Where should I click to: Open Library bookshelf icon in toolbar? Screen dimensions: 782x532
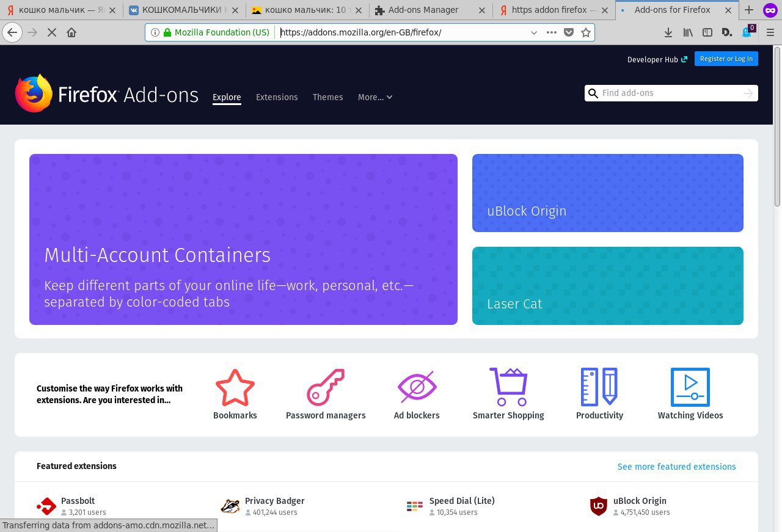[688, 32]
